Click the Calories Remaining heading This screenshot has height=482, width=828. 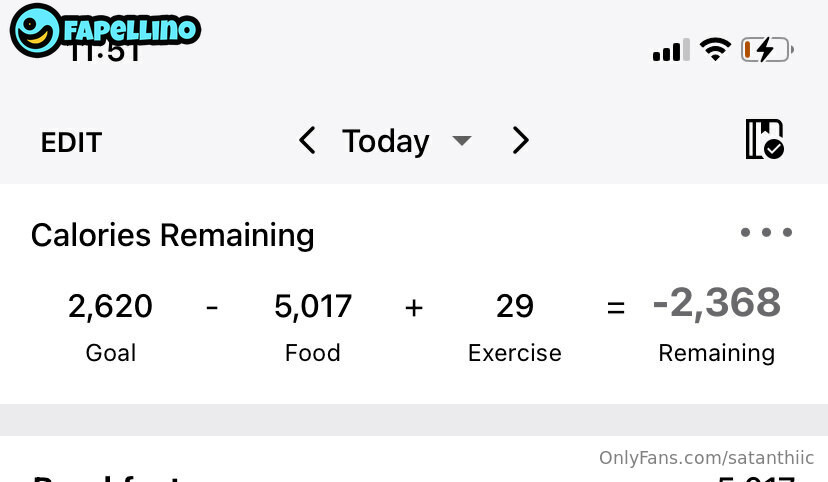172,235
